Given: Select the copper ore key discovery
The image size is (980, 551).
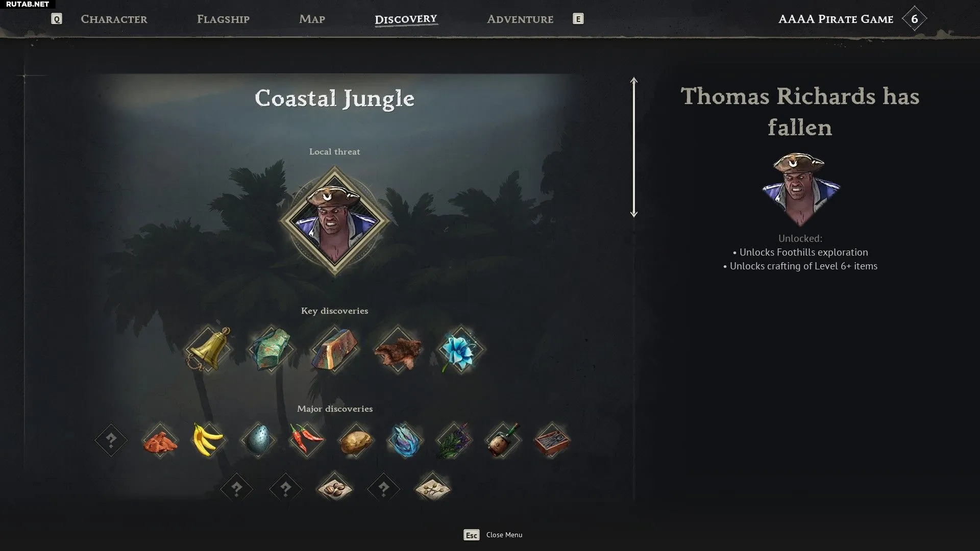Looking at the screenshot, I should coord(271,350).
